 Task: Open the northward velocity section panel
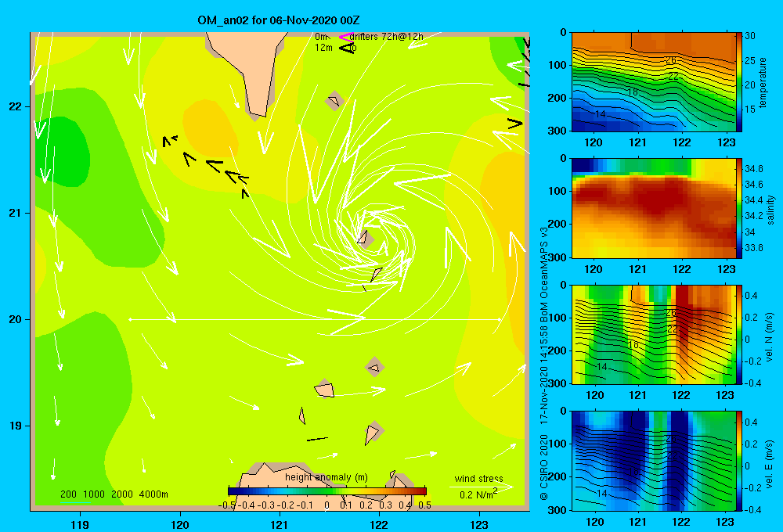coord(653,334)
